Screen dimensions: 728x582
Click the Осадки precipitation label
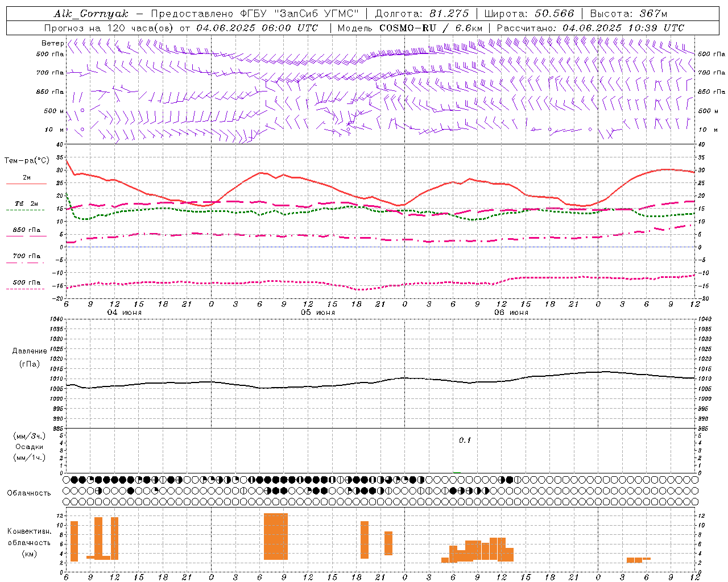[x=29, y=447]
